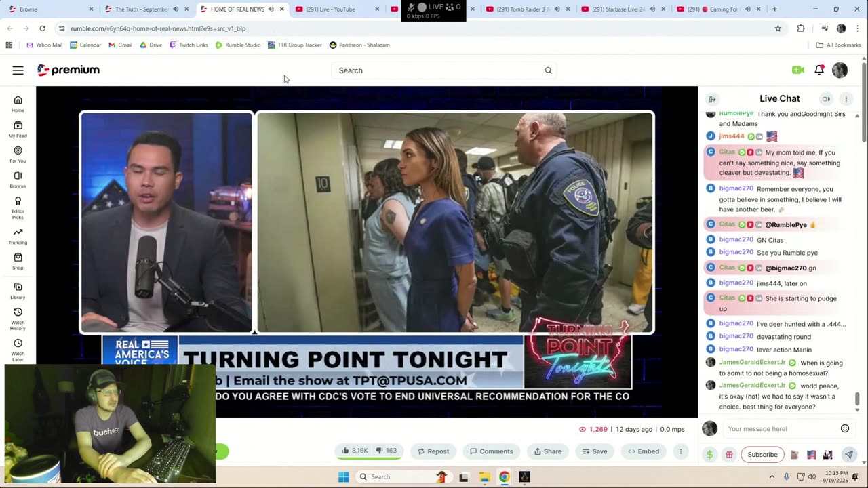
Task: Open more video options (three dots)
Action: (681, 451)
